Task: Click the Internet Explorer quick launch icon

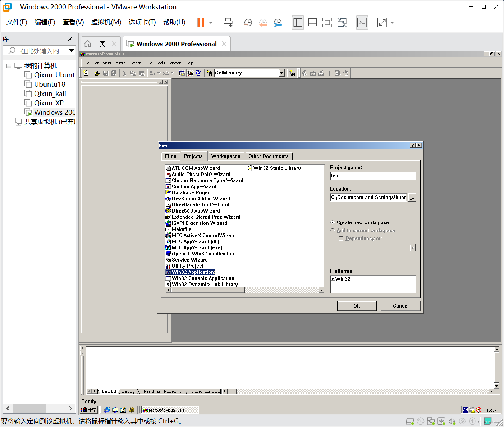Action: [x=107, y=410]
